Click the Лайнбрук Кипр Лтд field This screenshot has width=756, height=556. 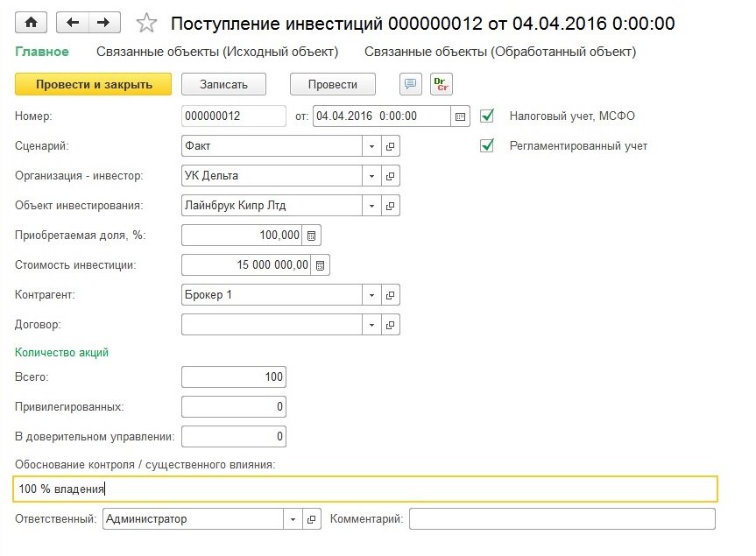click(x=272, y=206)
